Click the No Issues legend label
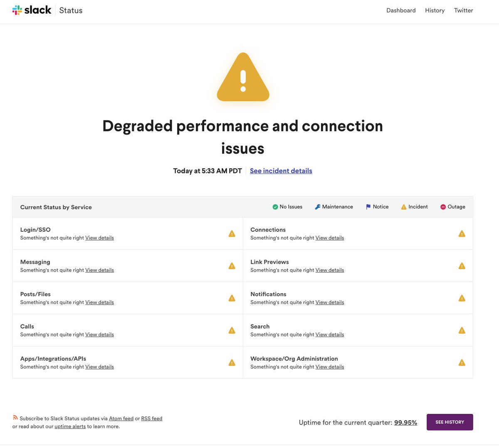The image size is (499, 448). [291, 207]
